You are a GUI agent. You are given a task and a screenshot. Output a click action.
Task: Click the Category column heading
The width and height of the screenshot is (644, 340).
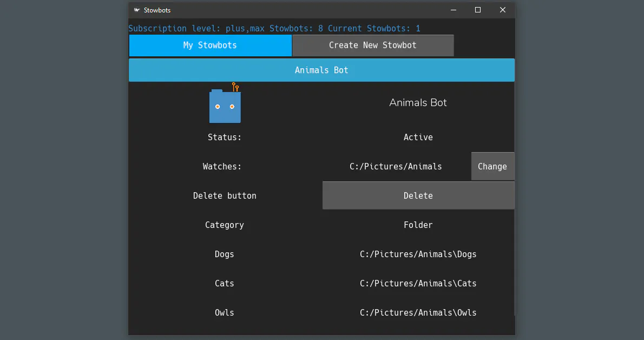pos(224,225)
